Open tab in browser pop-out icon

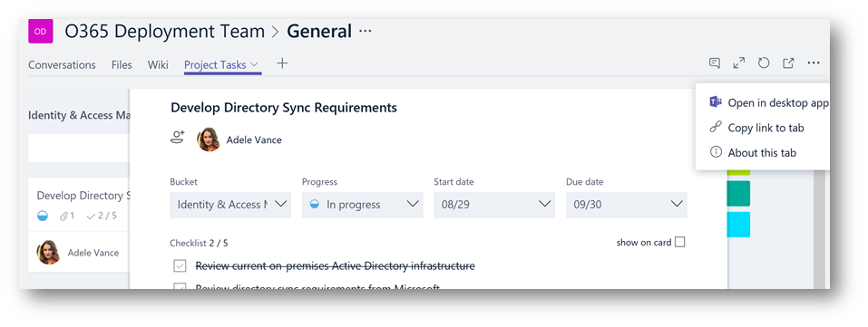tap(788, 63)
